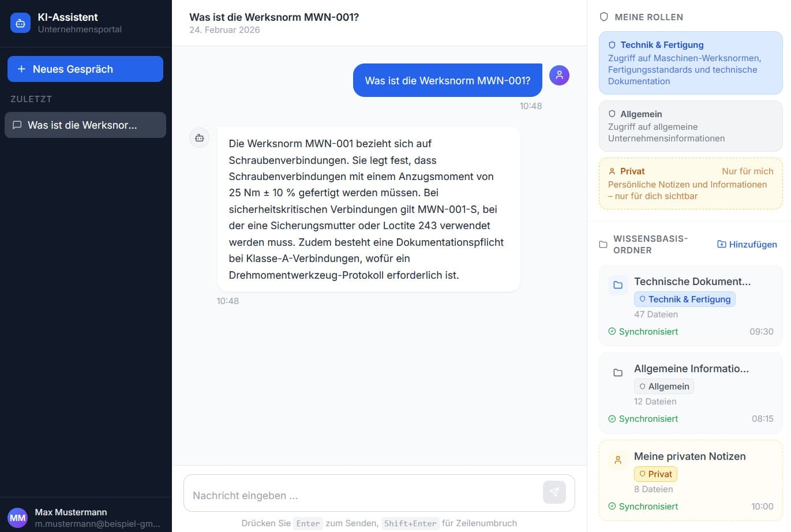Click the chat bubble icon beside the recent conversation
Screen dimensions: 791x532
point(17,125)
